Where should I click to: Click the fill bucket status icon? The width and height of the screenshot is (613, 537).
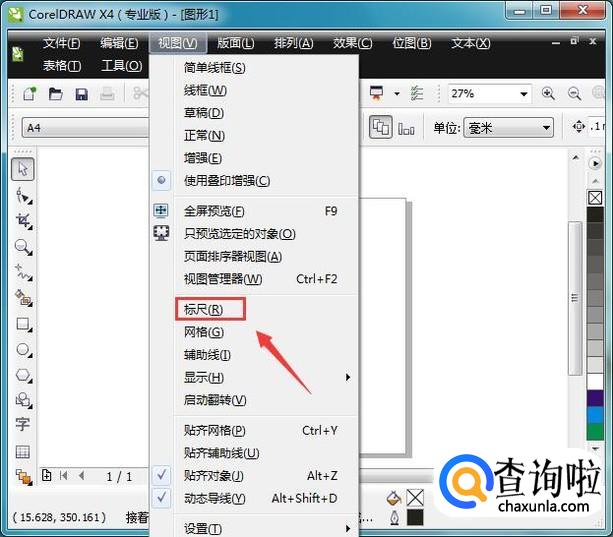click(394, 498)
